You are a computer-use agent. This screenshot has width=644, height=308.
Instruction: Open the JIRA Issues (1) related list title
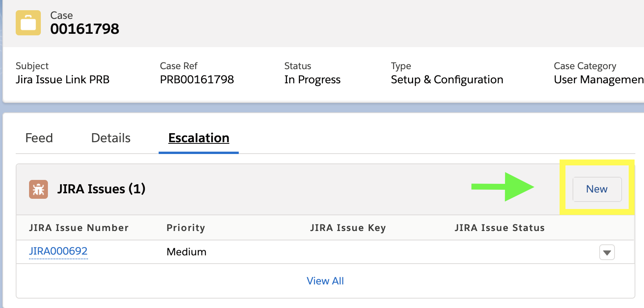[101, 189]
